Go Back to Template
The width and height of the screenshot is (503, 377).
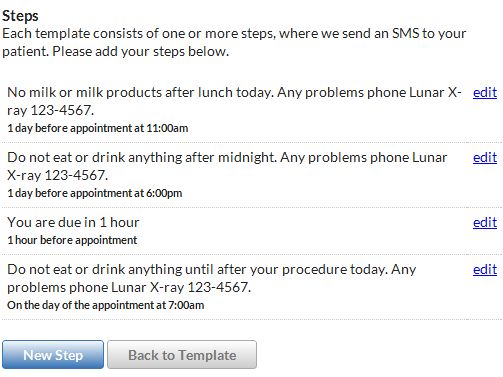[x=182, y=355]
